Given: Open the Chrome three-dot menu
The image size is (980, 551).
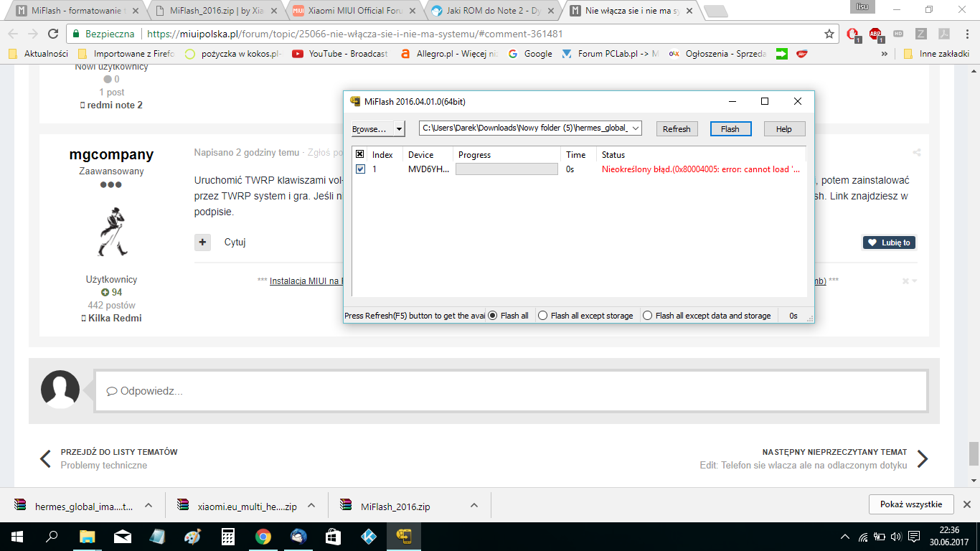Looking at the screenshot, I should click(x=966, y=34).
